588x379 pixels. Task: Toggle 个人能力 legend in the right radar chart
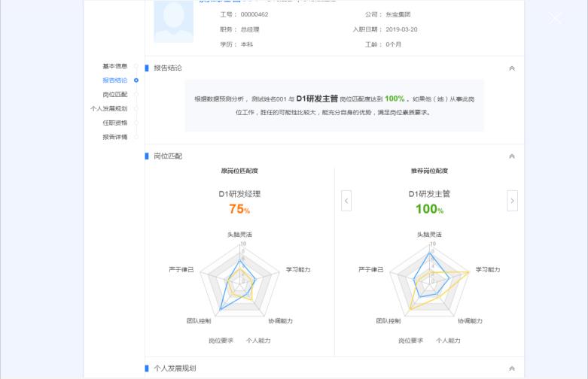click(448, 341)
